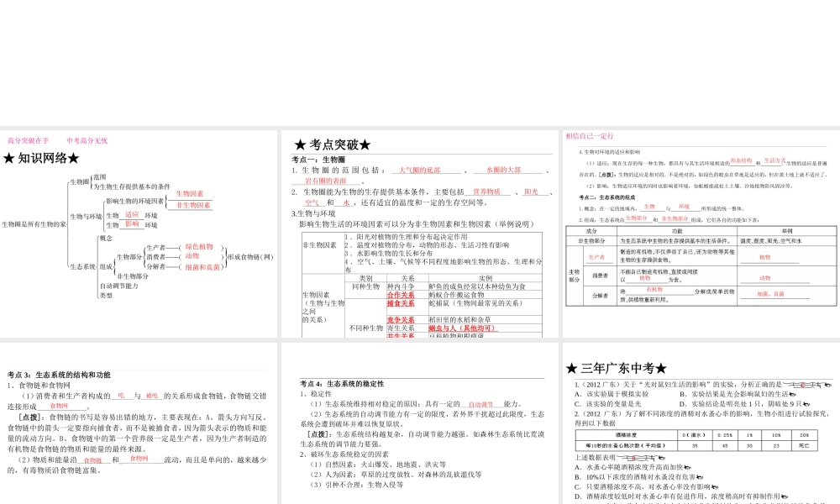The height and width of the screenshot is (504, 840).
Task: Click the subheading 考点 4：生态系统的稳定性
Action: click(342, 384)
